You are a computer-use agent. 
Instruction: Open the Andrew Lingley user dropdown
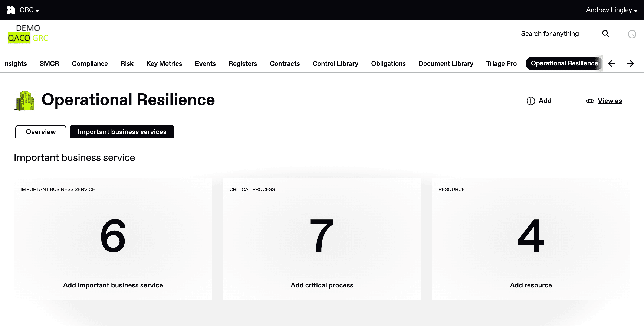pos(611,10)
